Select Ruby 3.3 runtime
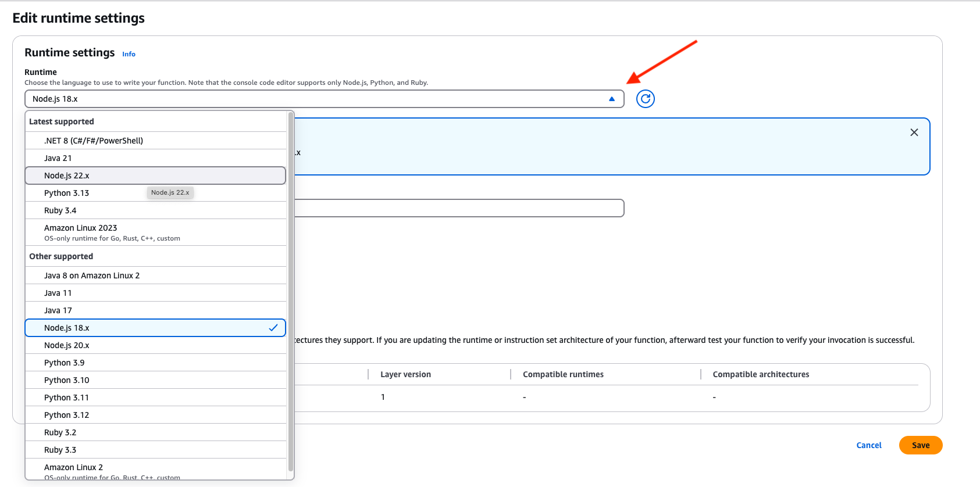Screen dimensions: 980x487 156,450
